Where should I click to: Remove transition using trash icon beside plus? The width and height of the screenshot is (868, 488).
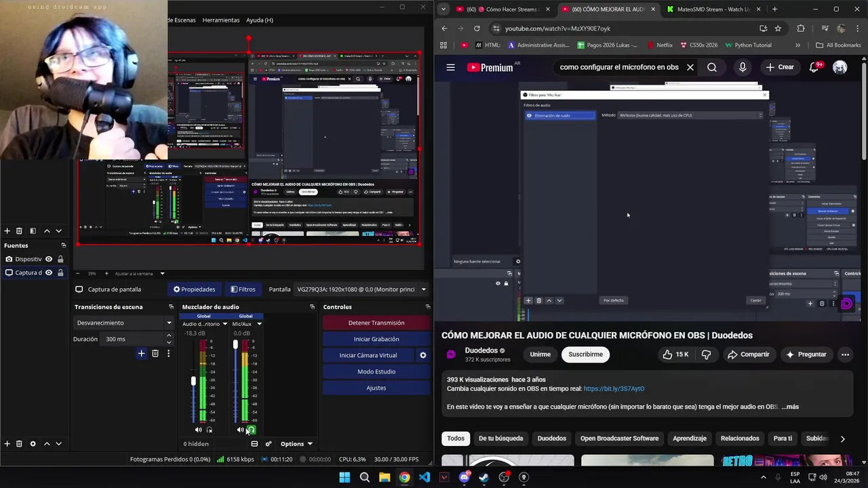tap(155, 354)
